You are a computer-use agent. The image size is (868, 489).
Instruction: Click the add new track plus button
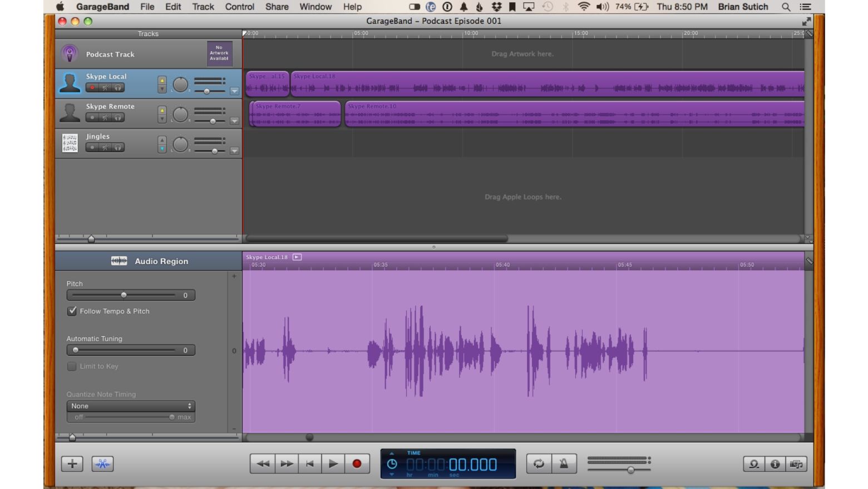point(72,464)
